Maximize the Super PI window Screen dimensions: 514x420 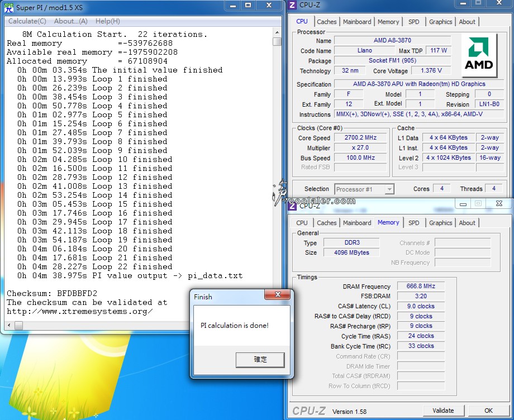[248, 6]
